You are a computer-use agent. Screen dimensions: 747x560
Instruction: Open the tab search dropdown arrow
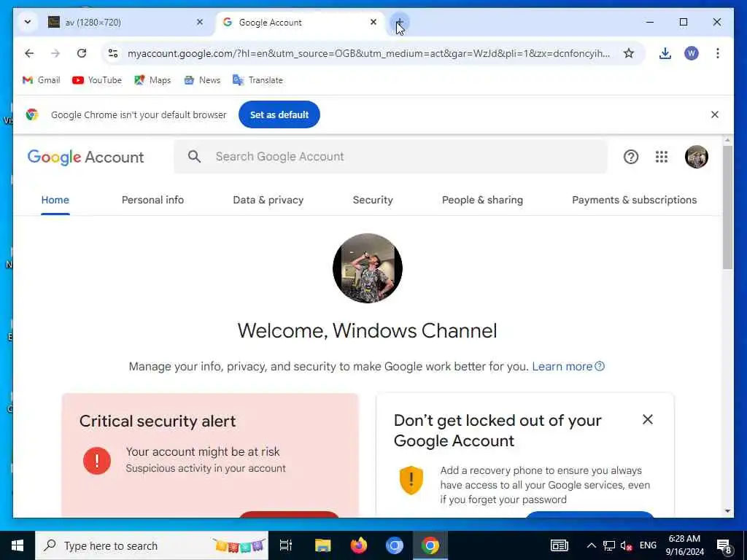click(28, 22)
